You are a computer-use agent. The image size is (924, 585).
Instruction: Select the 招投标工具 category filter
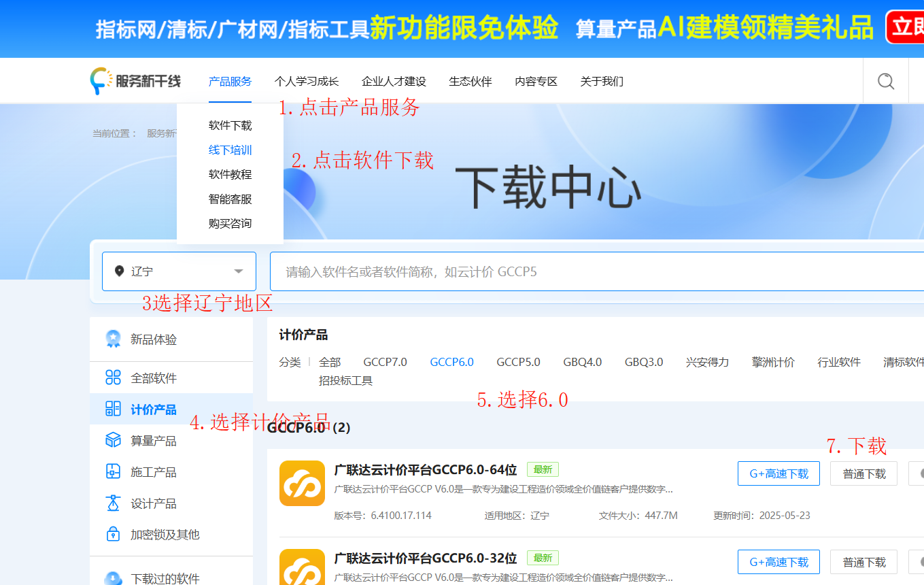(346, 380)
